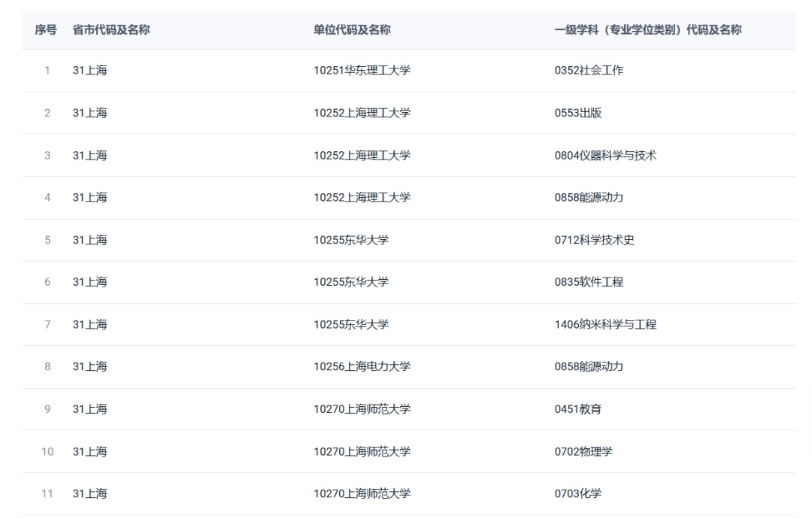The width and height of the screenshot is (812, 519).
Task: Click sequence number 6
Action: tap(47, 282)
